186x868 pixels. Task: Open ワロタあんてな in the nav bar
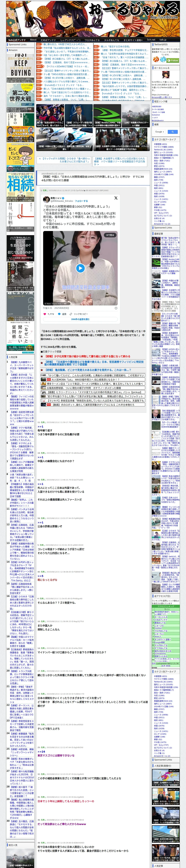tap(92, 40)
